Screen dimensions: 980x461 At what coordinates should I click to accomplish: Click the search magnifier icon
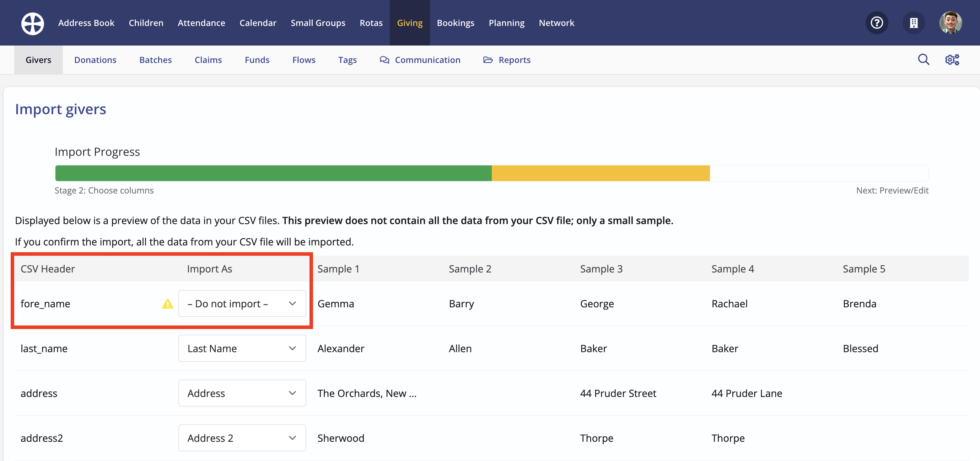coord(923,59)
